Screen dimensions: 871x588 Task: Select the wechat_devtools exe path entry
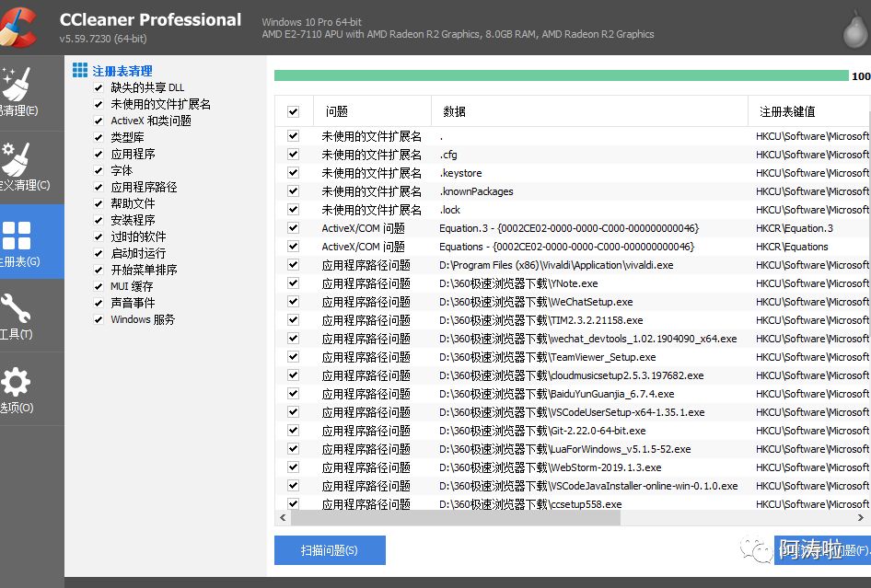587,339
